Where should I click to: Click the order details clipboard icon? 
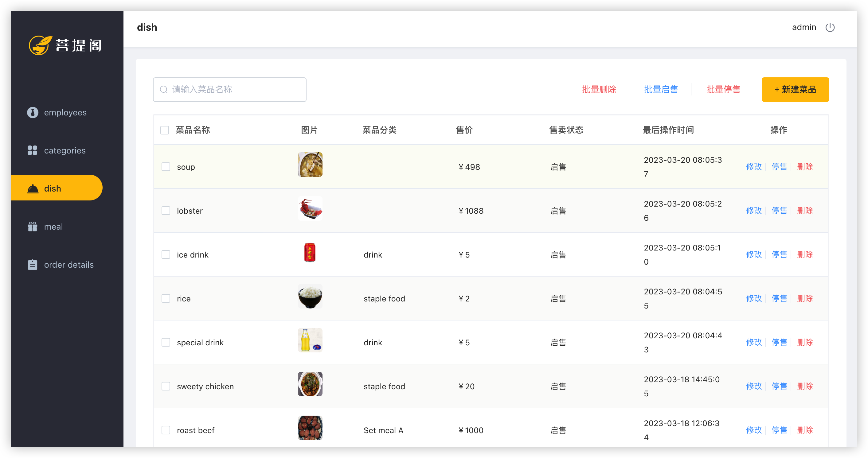[32, 265]
